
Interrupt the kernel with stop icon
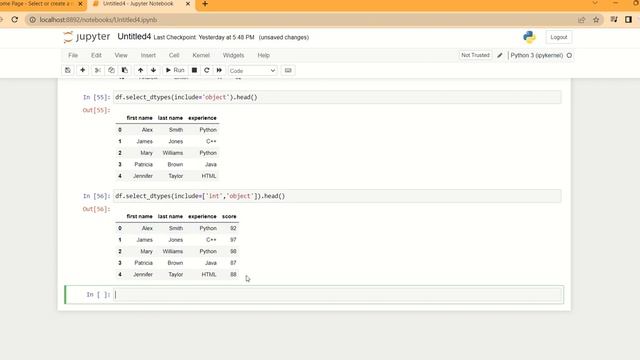coord(194,70)
